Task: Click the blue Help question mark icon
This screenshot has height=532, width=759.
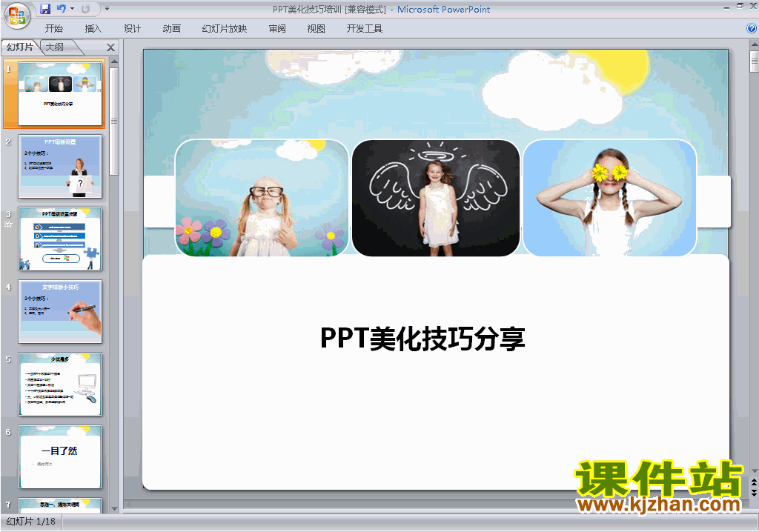Action: coord(752,29)
